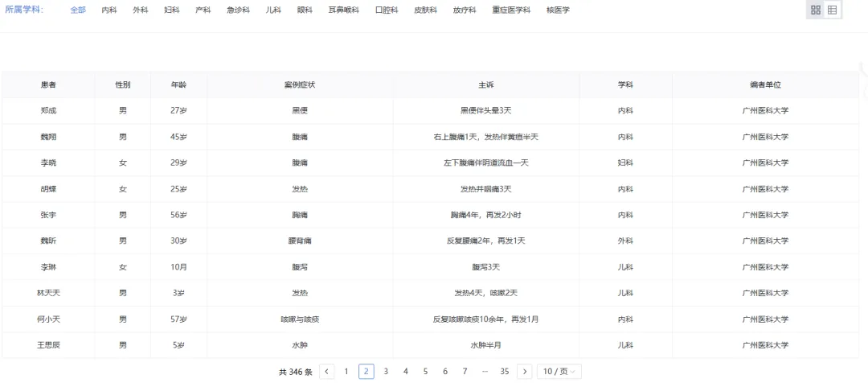The image size is (868, 383).
Task: Click symptom cell 腰背痛
Action: (x=300, y=241)
